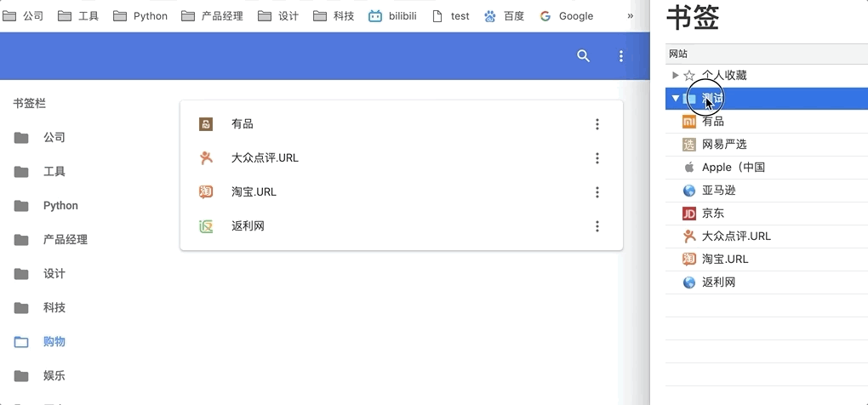The image size is (868, 405).
Task: Click the 大众点评 favicon in the list card
Action: [206, 158]
